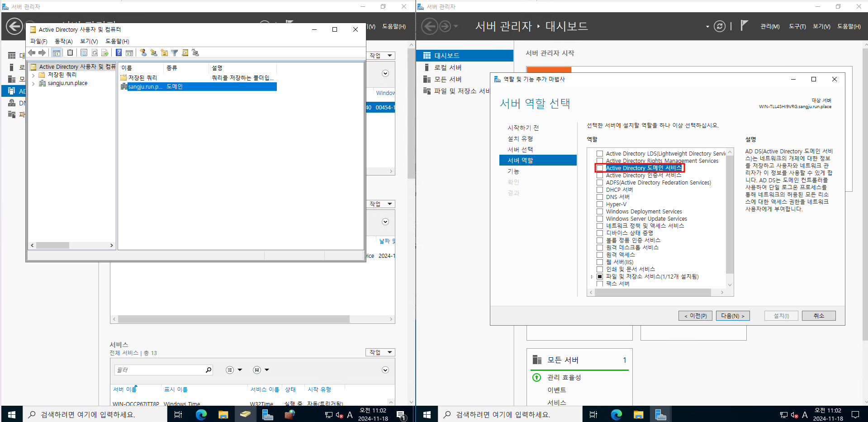Open the 파일(F) menu in AD Users and Computers
Viewport: 868px width, 422px height.
[38, 41]
